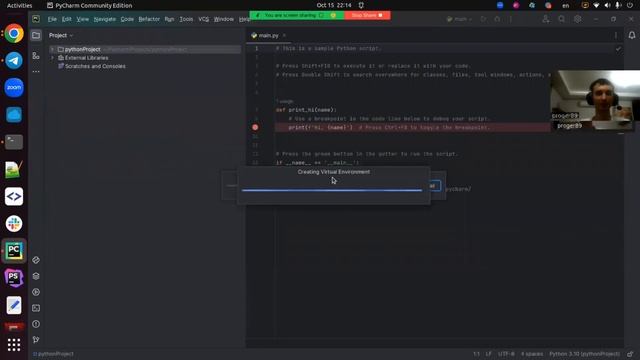Viewport: 640px width, 360px height.
Task: Click the inspections checkmark in editor corner
Action: (x=618, y=49)
